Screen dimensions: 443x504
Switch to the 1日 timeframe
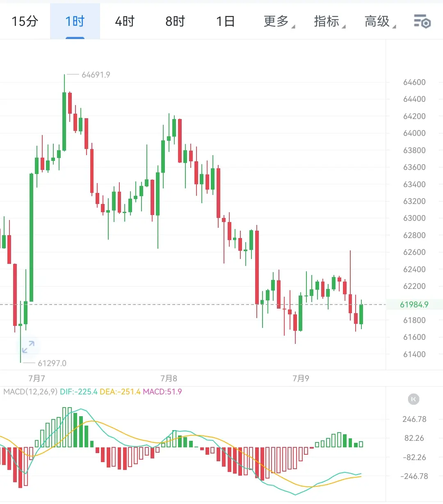pyautogui.click(x=225, y=21)
